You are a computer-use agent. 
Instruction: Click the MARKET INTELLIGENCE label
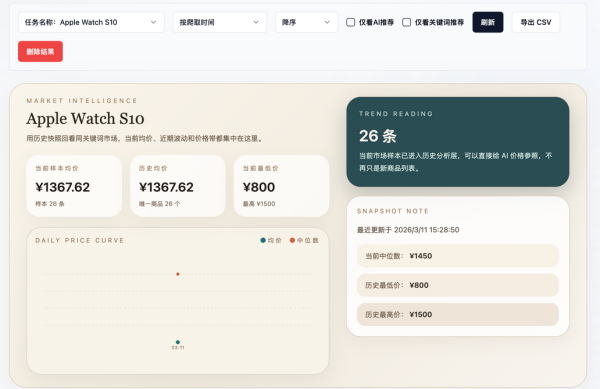pyautogui.click(x=82, y=101)
